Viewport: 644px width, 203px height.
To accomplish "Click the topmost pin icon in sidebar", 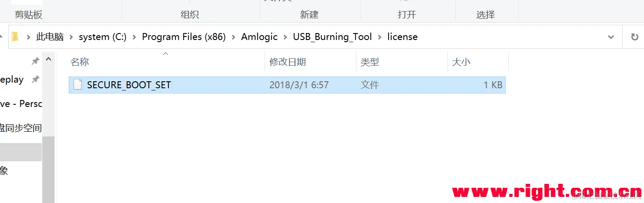I will (x=35, y=61).
